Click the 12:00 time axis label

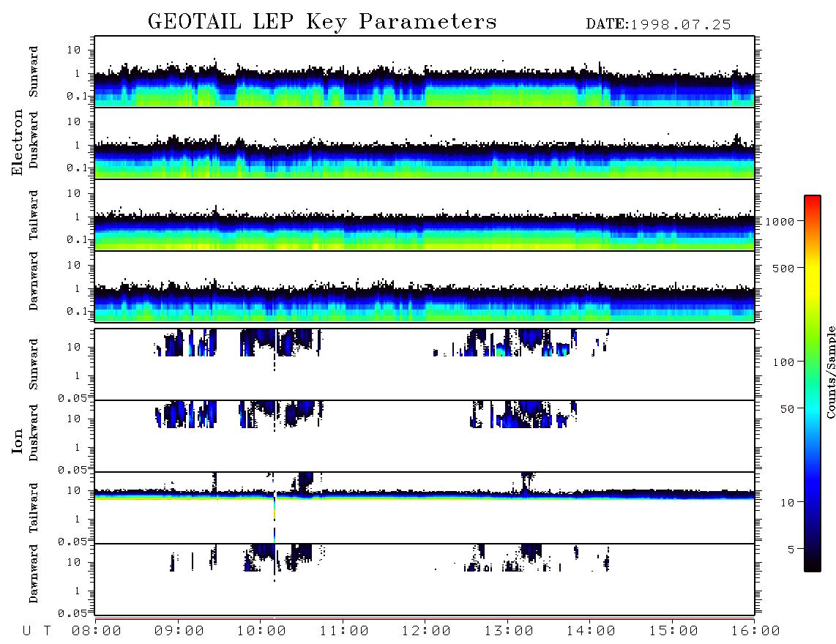[426, 632]
